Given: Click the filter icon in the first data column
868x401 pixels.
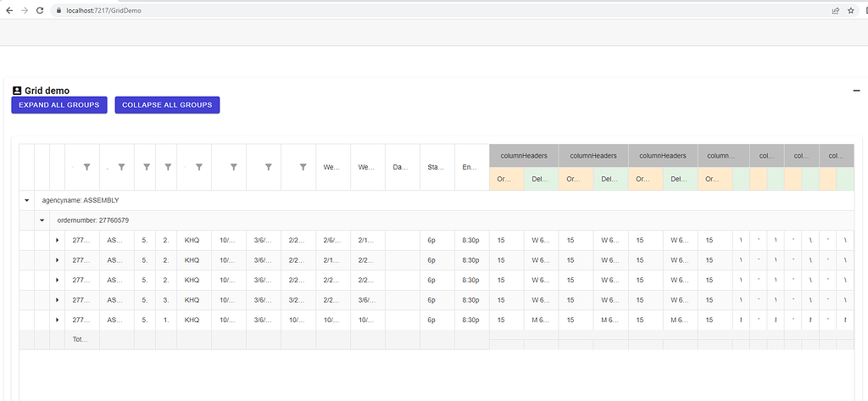Looking at the screenshot, I should tap(86, 168).
